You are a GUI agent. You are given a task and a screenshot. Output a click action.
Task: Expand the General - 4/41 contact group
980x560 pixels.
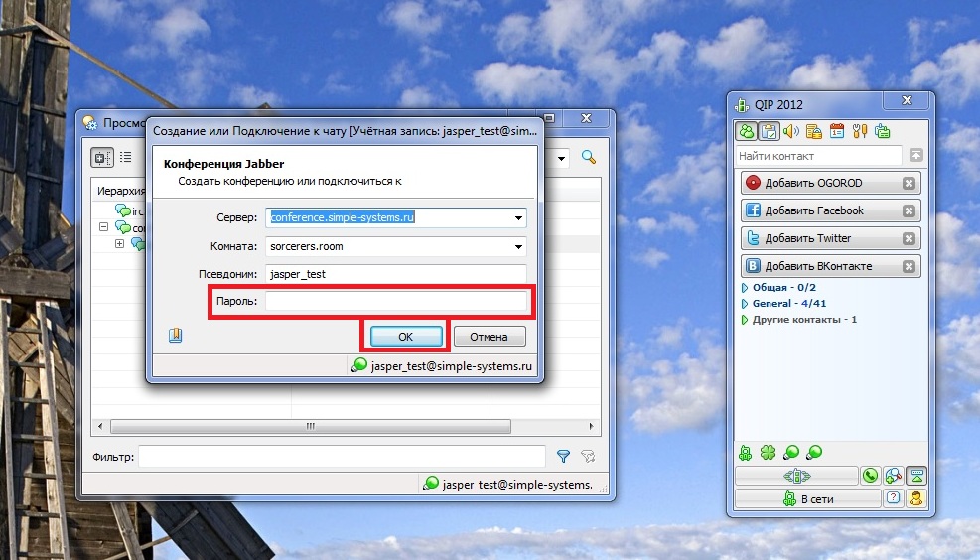[x=745, y=303]
